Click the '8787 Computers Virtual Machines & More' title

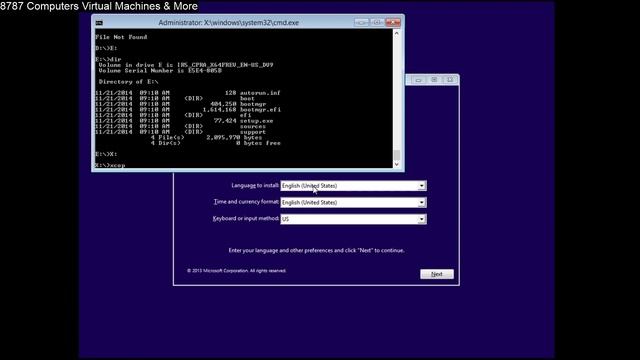coord(99,6)
